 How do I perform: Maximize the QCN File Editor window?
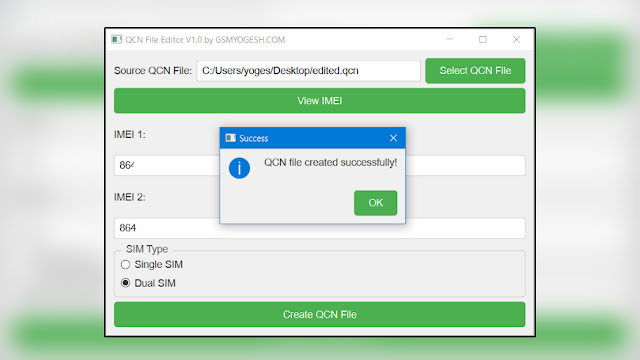point(483,39)
